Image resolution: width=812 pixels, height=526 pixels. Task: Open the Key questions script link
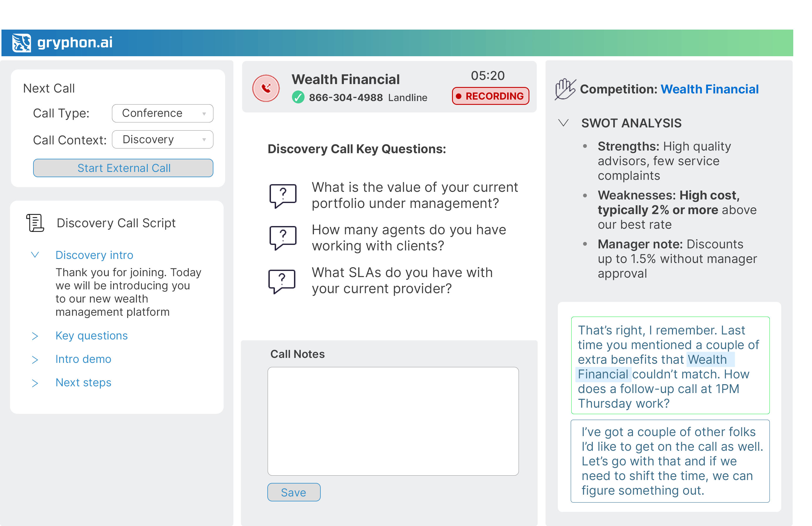point(91,336)
